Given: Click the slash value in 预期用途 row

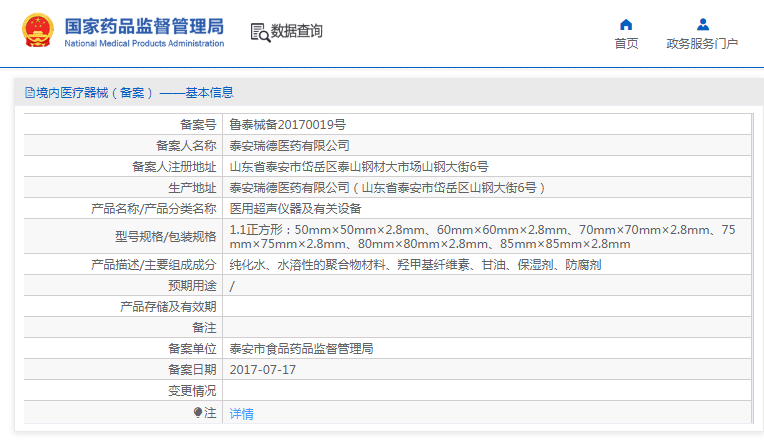Looking at the screenshot, I should [232, 286].
